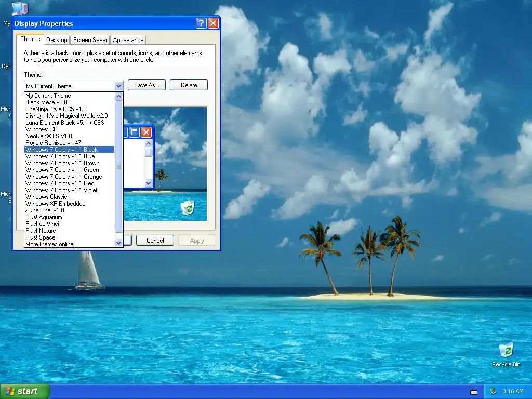The width and height of the screenshot is (532, 399).
Task: Select Windows 7 Colors v1.1 Blue
Action: (70, 156)
